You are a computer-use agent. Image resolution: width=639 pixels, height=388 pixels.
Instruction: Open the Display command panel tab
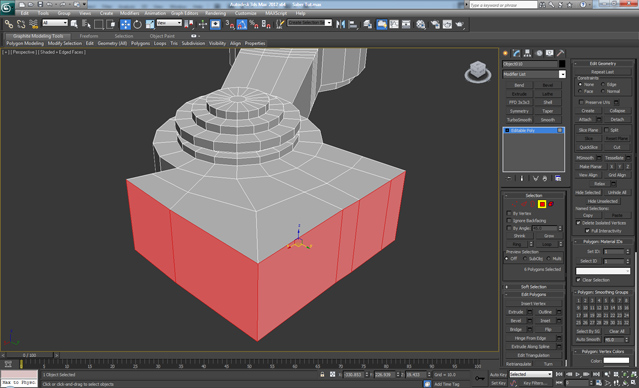click(x=550, y=53)
